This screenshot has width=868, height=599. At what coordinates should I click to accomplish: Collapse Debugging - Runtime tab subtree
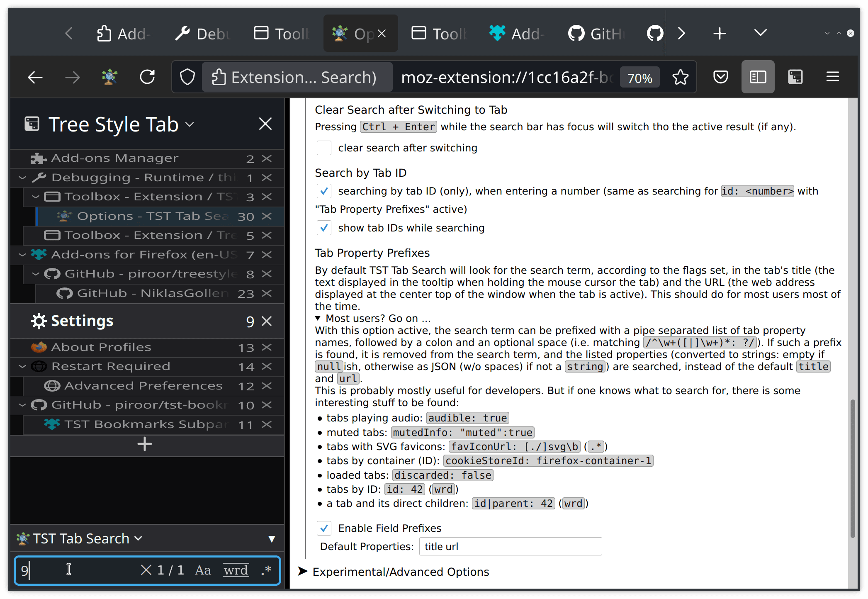[22, 178]
